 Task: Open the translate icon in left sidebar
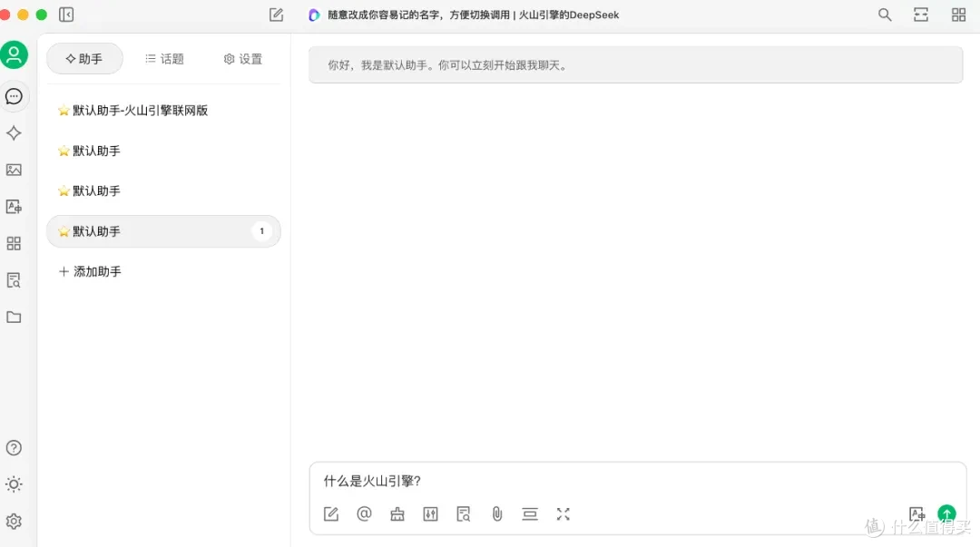click(14, 206)
